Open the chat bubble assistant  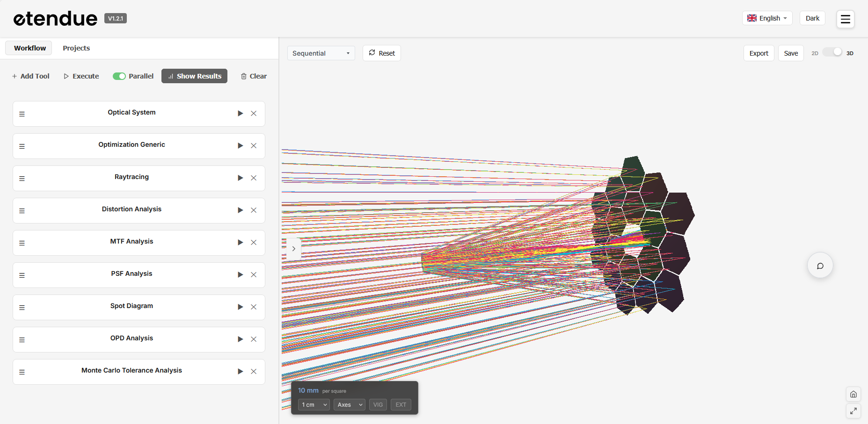tap(820, 266)
